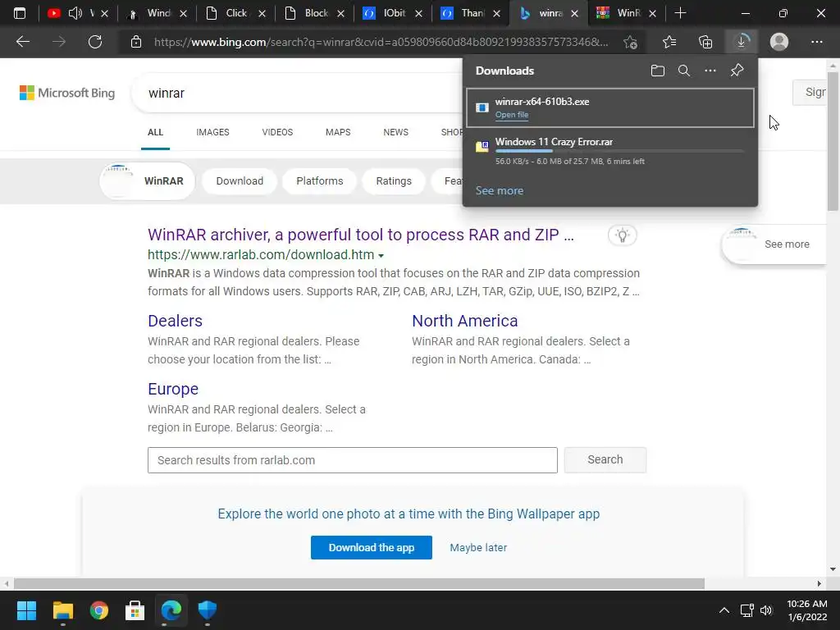840x630 pixels.
Task: Pin the Downloads panel
Action: click(x=737, y=71)
